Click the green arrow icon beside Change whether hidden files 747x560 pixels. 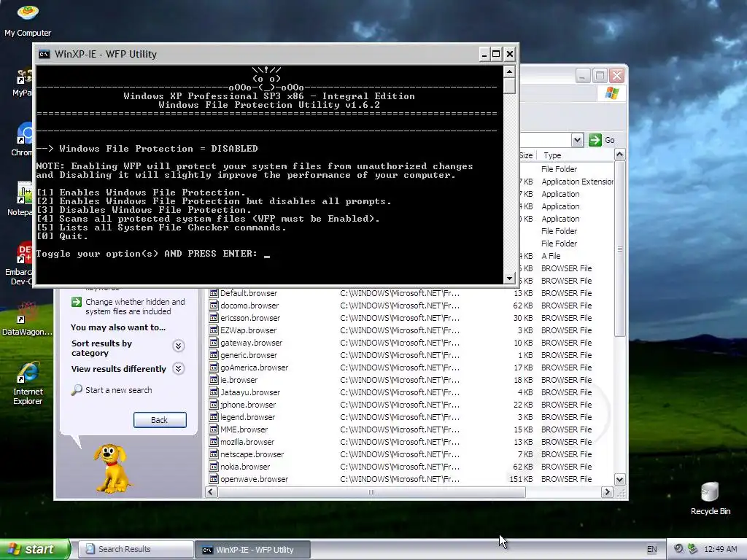coord(76,302)
